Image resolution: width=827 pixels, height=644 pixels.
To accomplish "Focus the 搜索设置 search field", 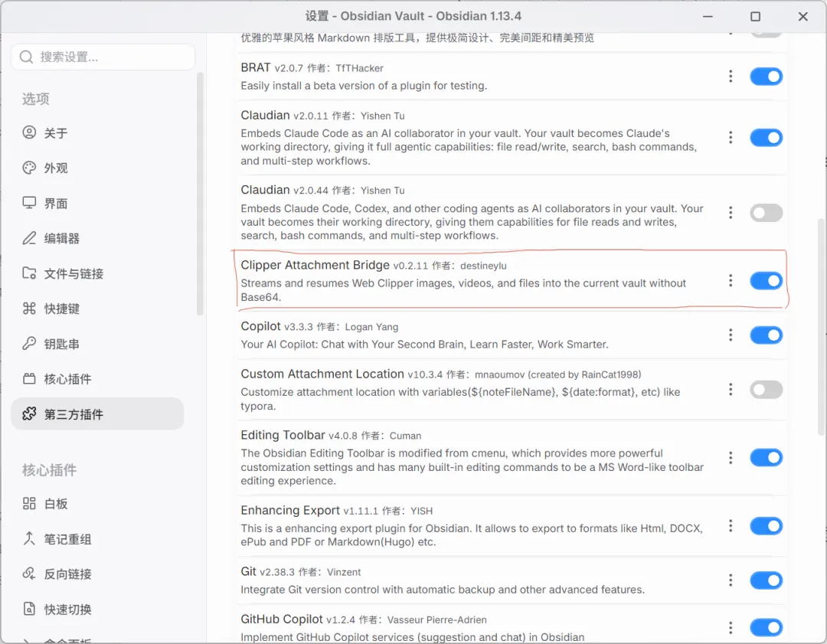I will (103, 57).
